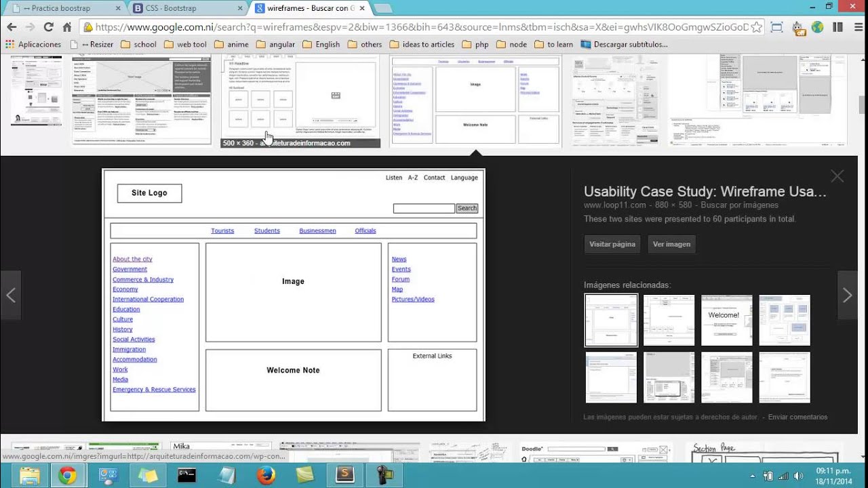This screenshot has height=488, width=868.
Task: Open the school bookmarks folder
Action: 138,44
